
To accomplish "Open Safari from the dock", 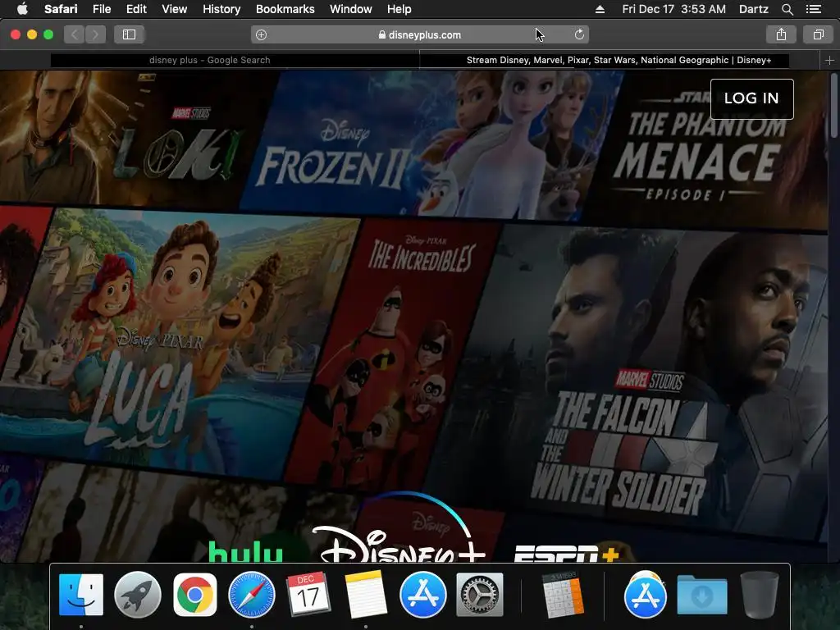I will (252, 595).
